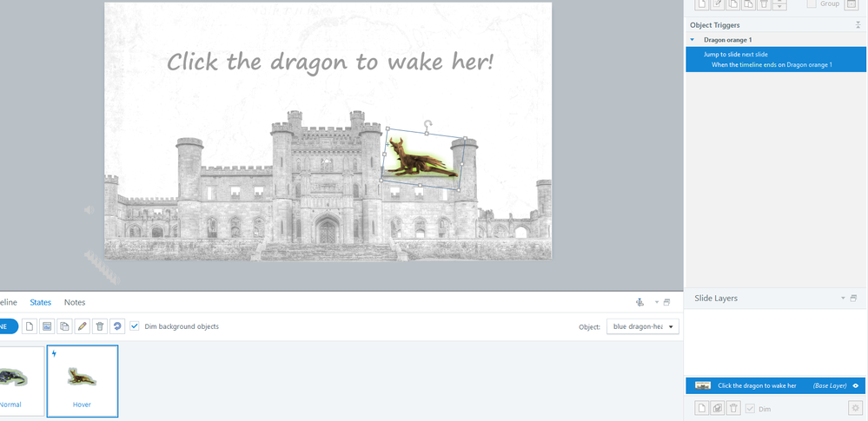Click the lightning bolt icon on Hover state
868x421 pixels.
pyautogui.click(x=54, y=353)
